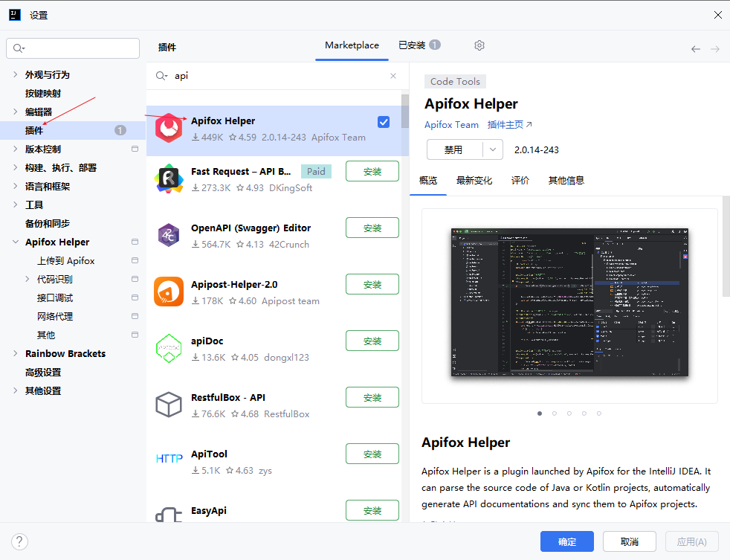Click the help question mark icon

(19, 541)
